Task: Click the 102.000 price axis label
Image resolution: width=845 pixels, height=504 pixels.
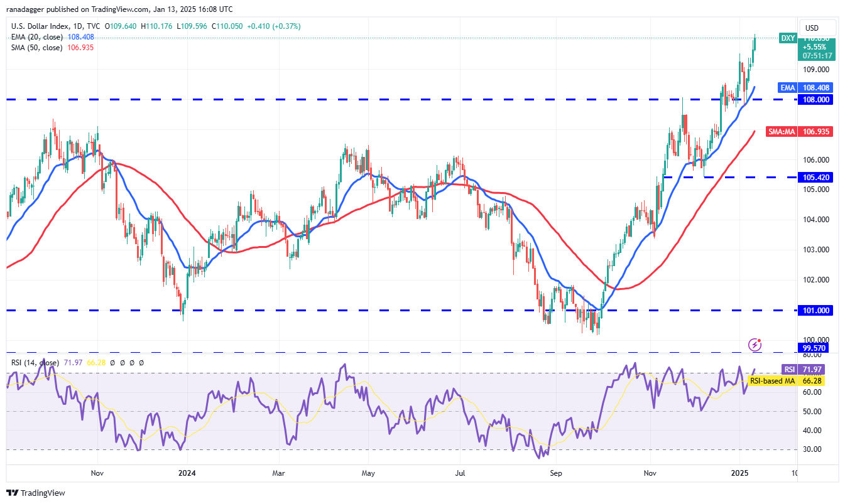Action: 816,280
